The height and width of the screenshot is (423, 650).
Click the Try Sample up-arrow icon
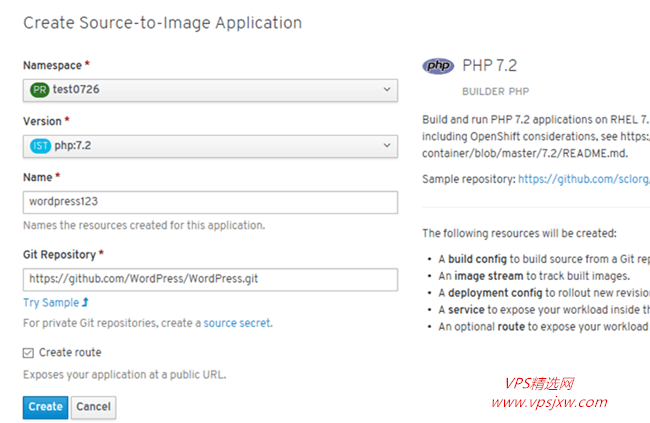pyautogui.click(x=85, y=302)
